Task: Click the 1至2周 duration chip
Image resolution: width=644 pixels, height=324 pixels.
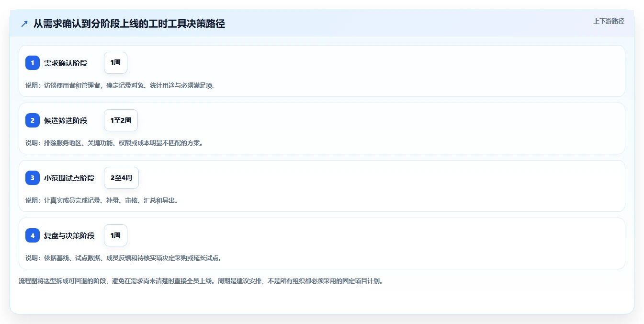Action: [121, 120]
